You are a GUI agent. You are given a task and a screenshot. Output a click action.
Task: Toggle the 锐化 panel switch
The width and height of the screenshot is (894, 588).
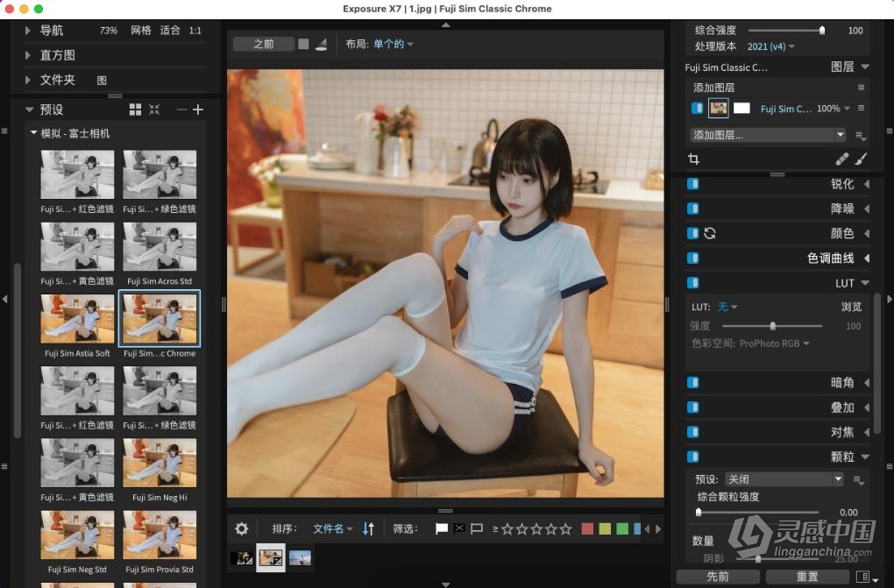(x=693, y=184)
